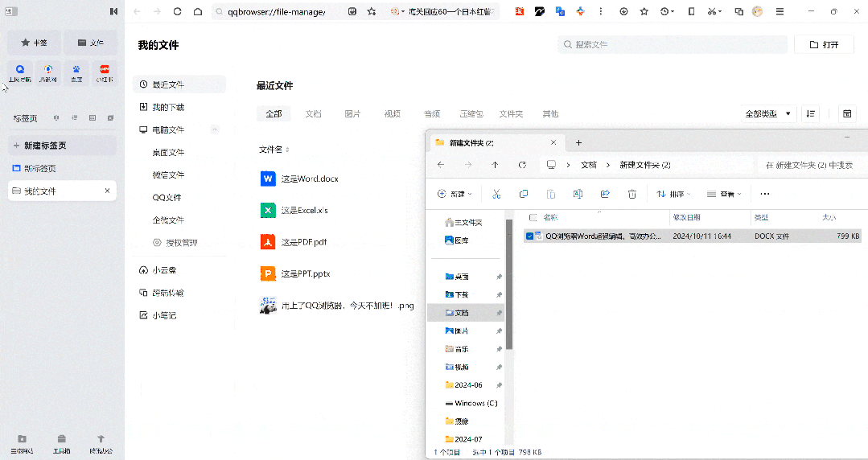
Task: Click the sort order icon beside 全部类型
Action: click(x=811, y=114)
